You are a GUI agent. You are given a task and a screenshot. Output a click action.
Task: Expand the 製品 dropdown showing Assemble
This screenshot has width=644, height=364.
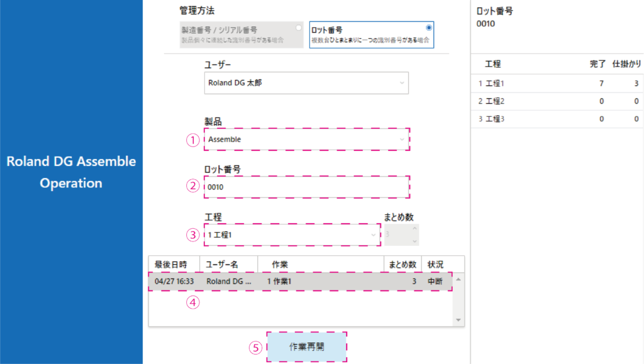pyautogui.click(x=306, y=140)
